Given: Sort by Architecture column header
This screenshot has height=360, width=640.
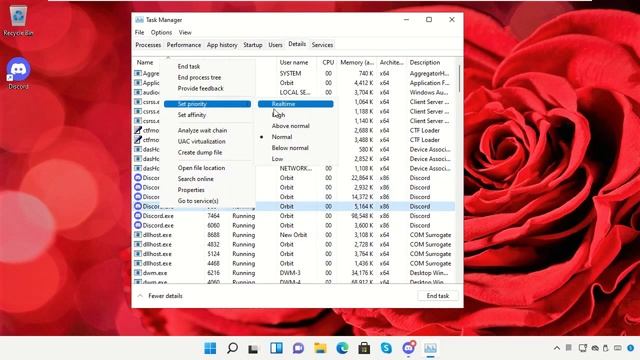Looking at the screenshot, I should [391, 62].
